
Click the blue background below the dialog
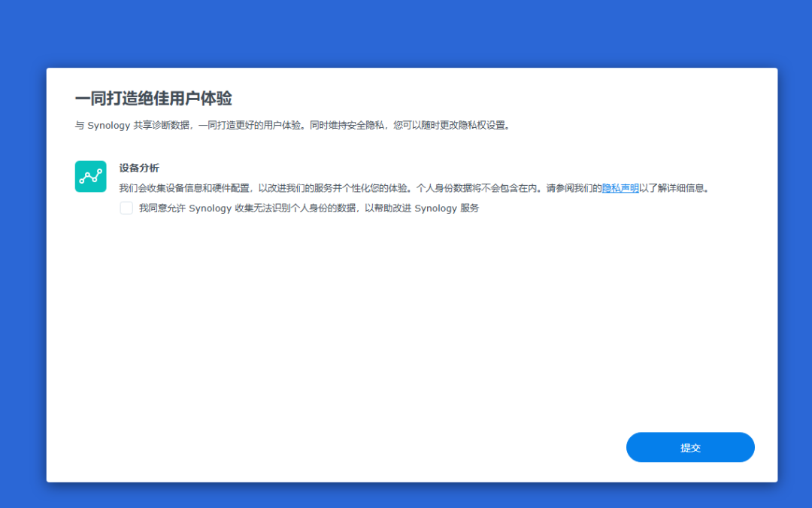(x=406, y=495)
